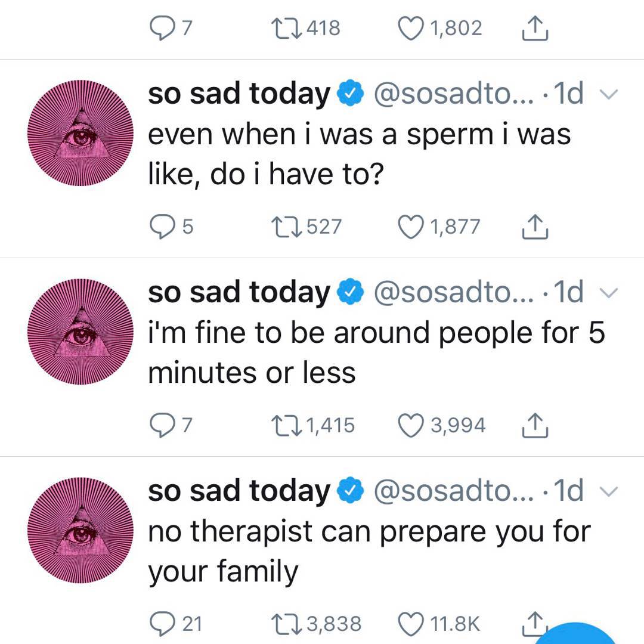Reply to the sperm tweet
This screenshot has height=644, width=644.
[161, 227]
